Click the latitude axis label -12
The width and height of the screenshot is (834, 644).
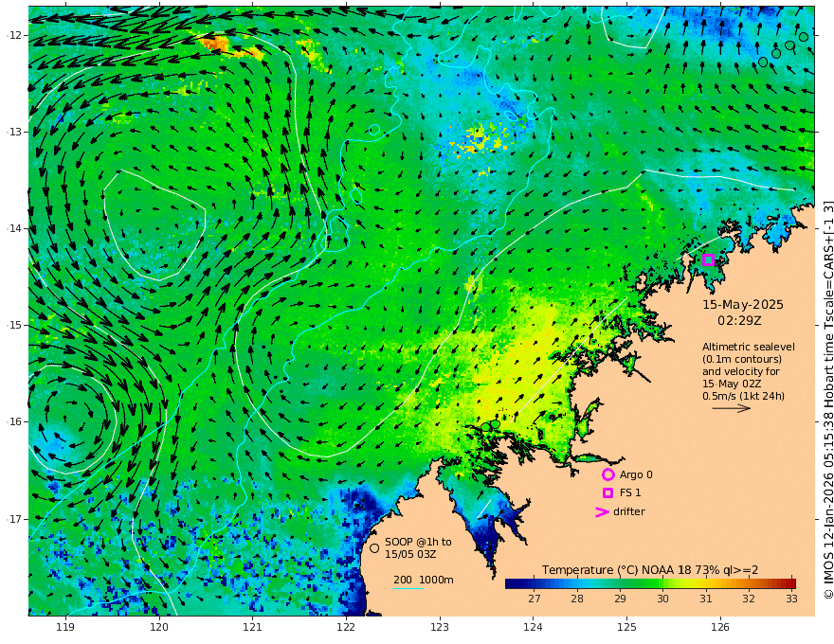(x=15, y=35)
